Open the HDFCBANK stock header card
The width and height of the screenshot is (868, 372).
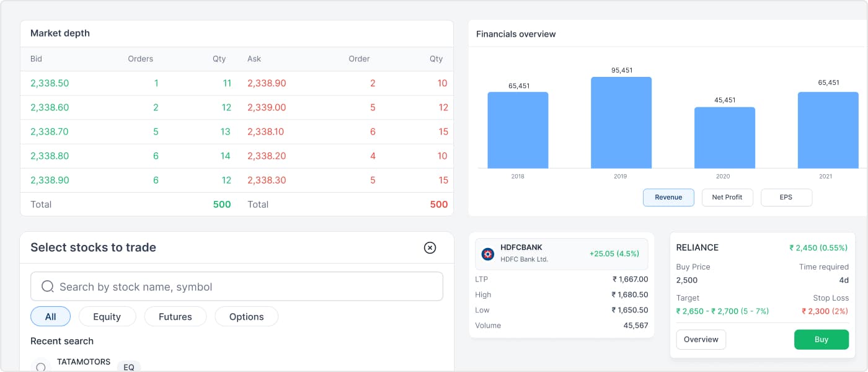pyautogui.click(x=562, y=254)
